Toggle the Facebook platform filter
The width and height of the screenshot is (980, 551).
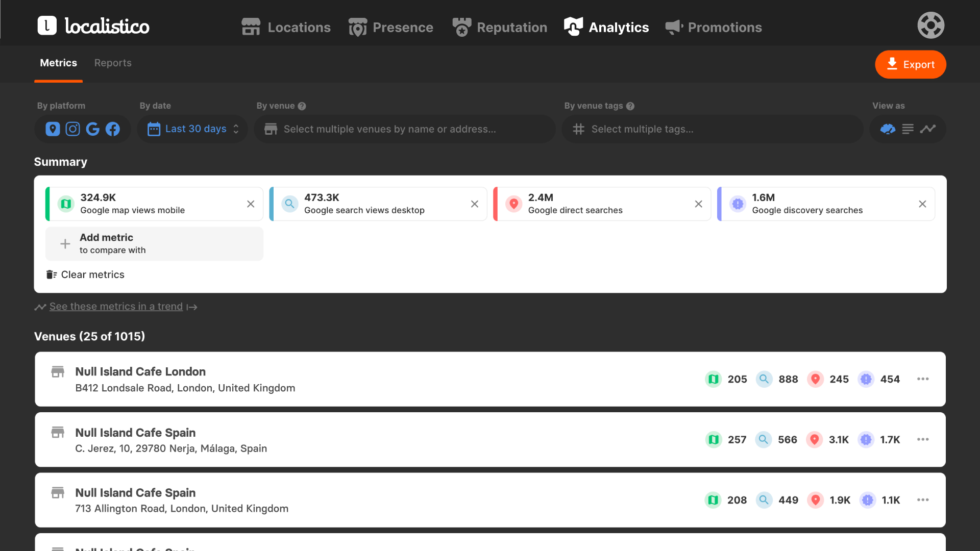[x=113, y=129]
